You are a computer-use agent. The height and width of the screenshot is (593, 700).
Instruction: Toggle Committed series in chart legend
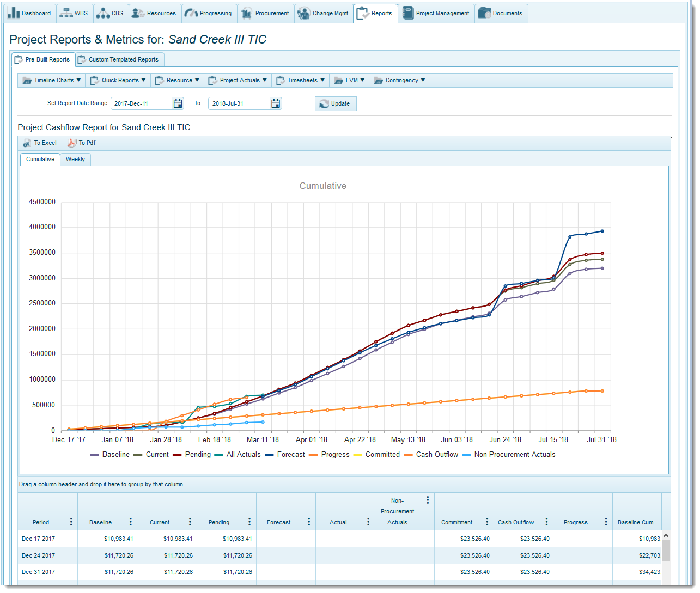376,455
